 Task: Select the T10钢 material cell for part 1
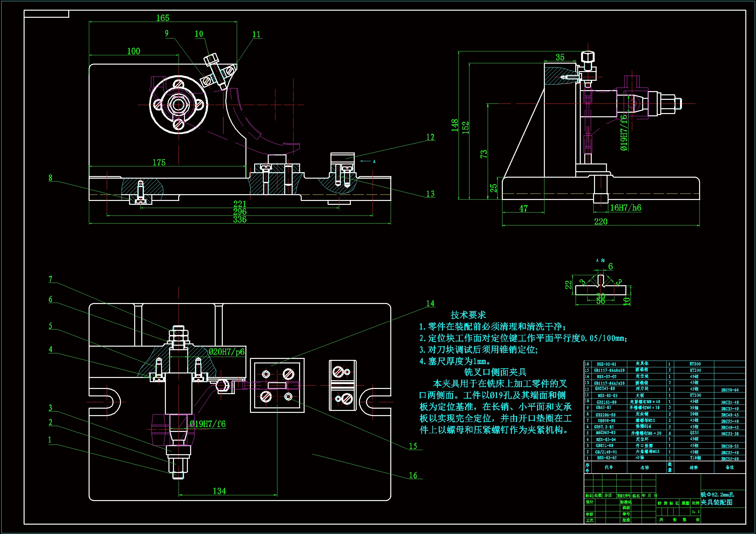tap(695, 458)
